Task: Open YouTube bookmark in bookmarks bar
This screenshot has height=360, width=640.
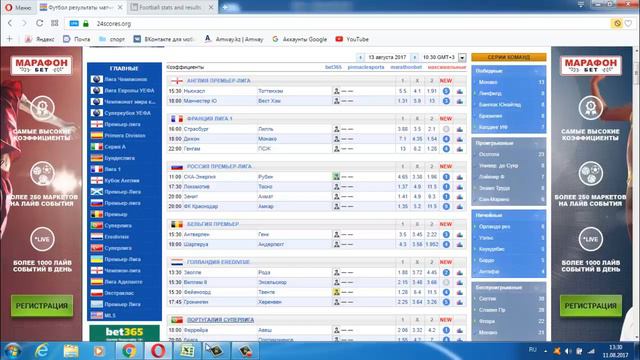Action: tap(352, 39)
